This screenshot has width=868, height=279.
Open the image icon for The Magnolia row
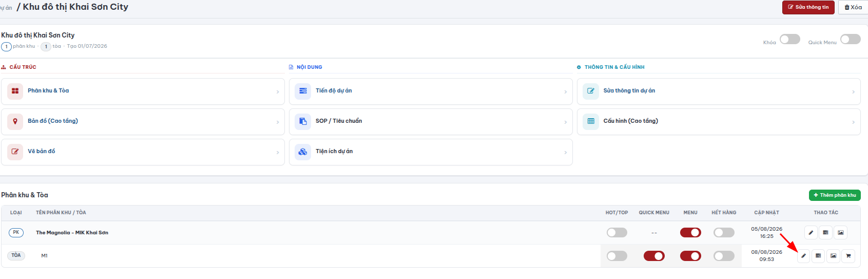[x=840, y=233]
